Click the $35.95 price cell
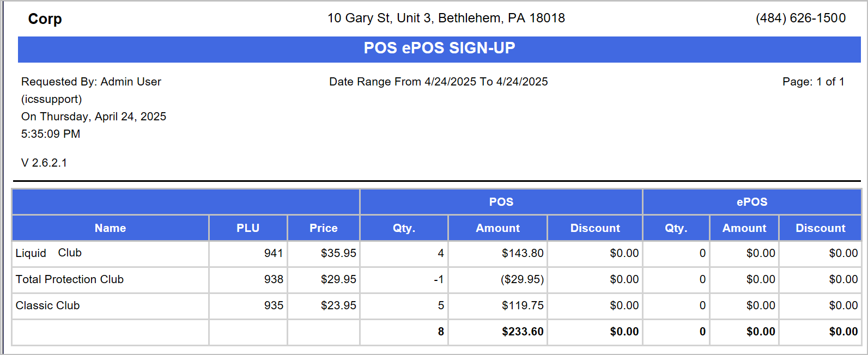 (x=338, y=253)
